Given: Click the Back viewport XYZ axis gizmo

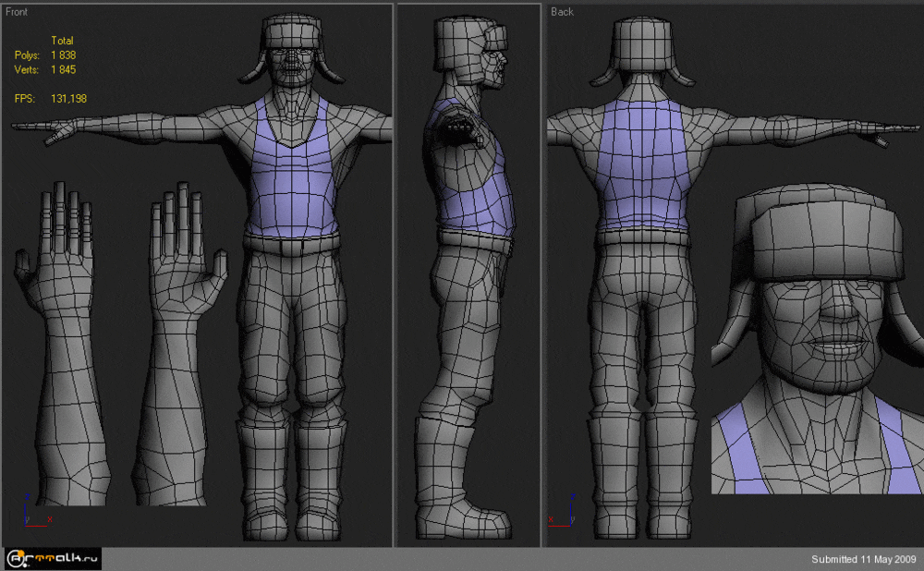Looking at the screenshot, I should pos(564,512).
